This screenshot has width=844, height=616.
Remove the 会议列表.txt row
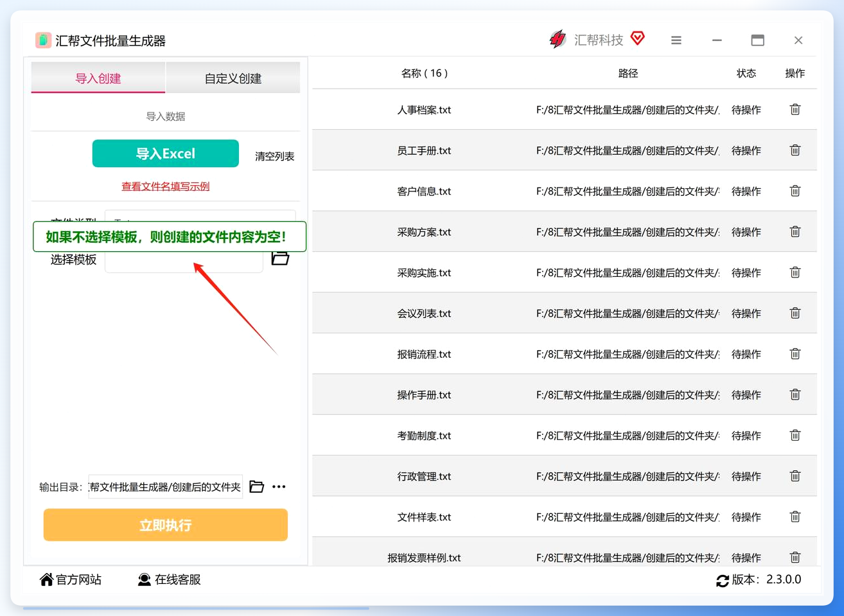(x=795, y=313)
